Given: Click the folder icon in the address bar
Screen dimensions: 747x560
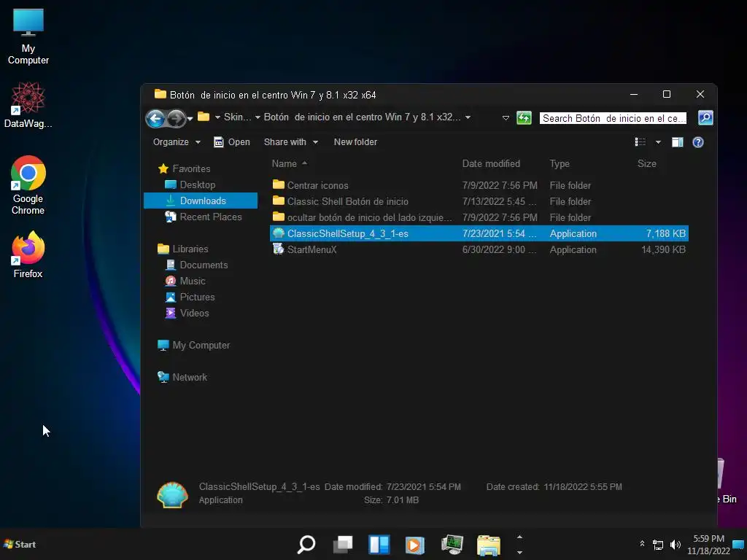Looking at the screenshot, I should point(204,117).
